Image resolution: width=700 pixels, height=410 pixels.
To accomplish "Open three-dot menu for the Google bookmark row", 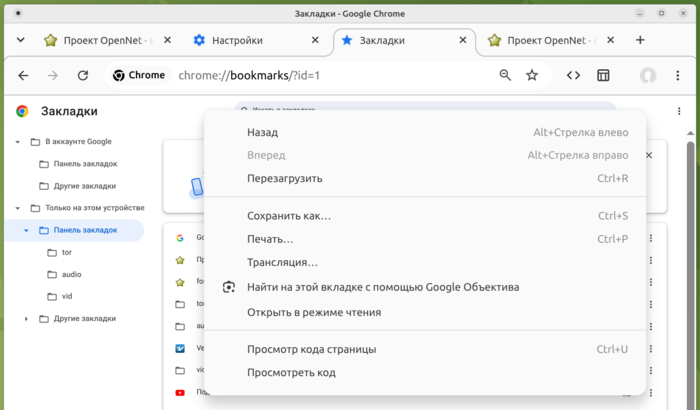I will 651,238.
